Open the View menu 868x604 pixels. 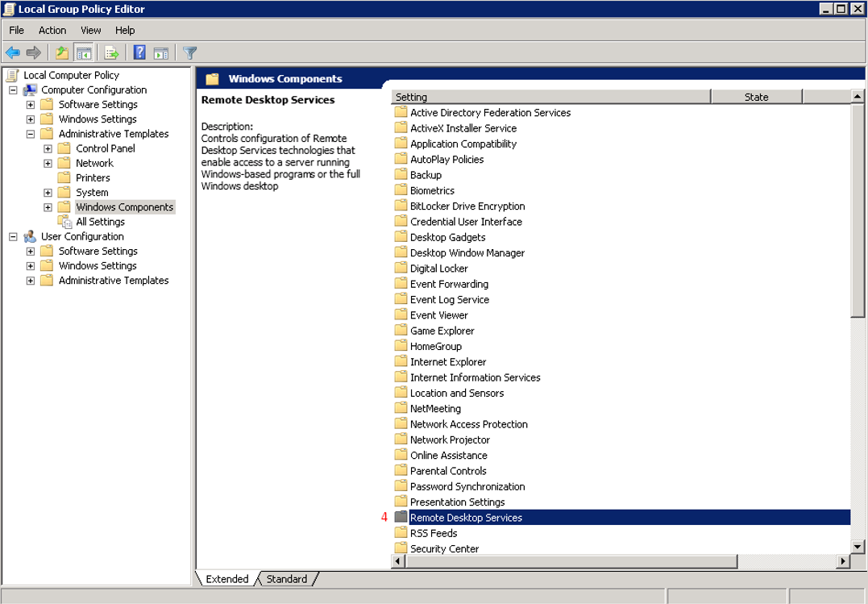tap(91, 31)
